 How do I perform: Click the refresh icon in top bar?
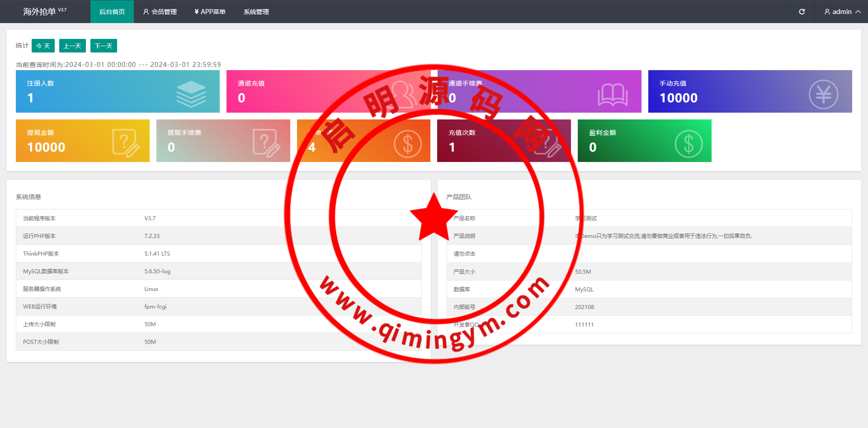(802, 12)
